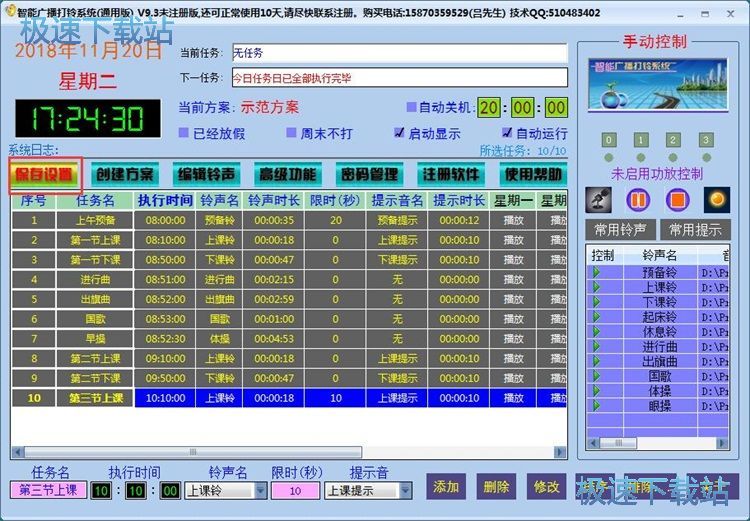Click the 下一任务 text field
The width and height of the screenshot is (750, 521).
(x=400, y=78)
